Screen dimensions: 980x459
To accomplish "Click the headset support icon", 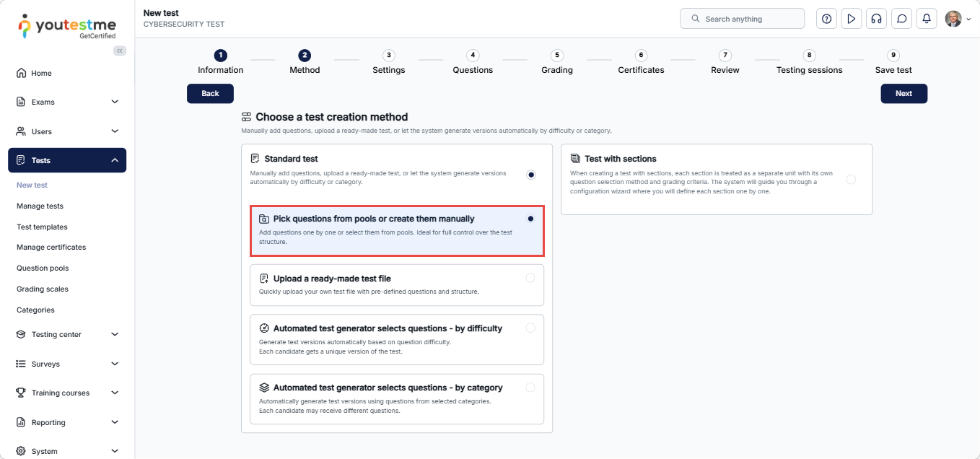I will [x=877, y=19].
